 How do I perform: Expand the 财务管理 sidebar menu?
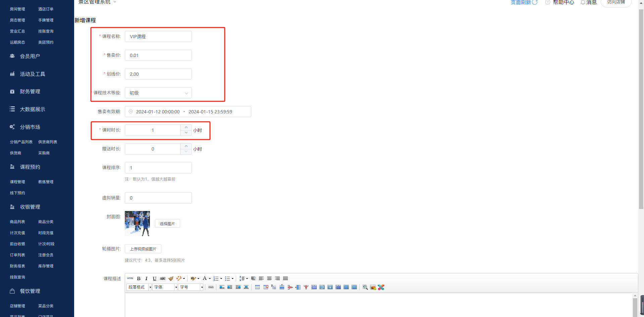point(30,92)
